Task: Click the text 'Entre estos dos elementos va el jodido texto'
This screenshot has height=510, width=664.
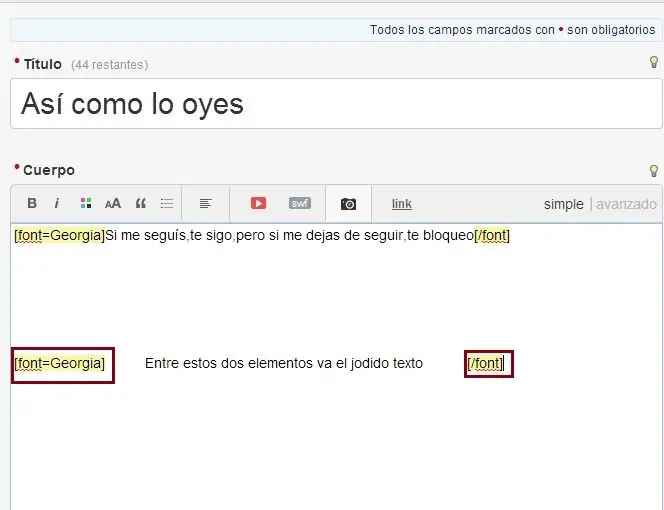Action: point(284,363)
